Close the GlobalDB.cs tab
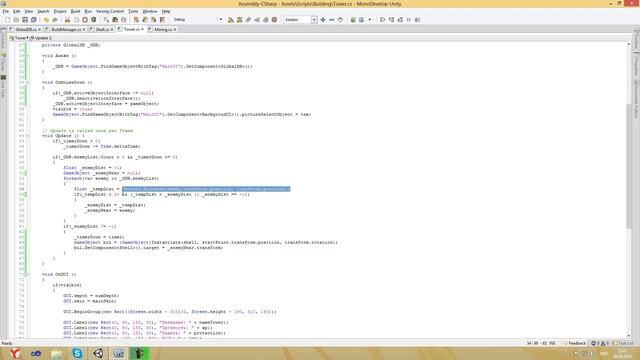 point(40,29)
